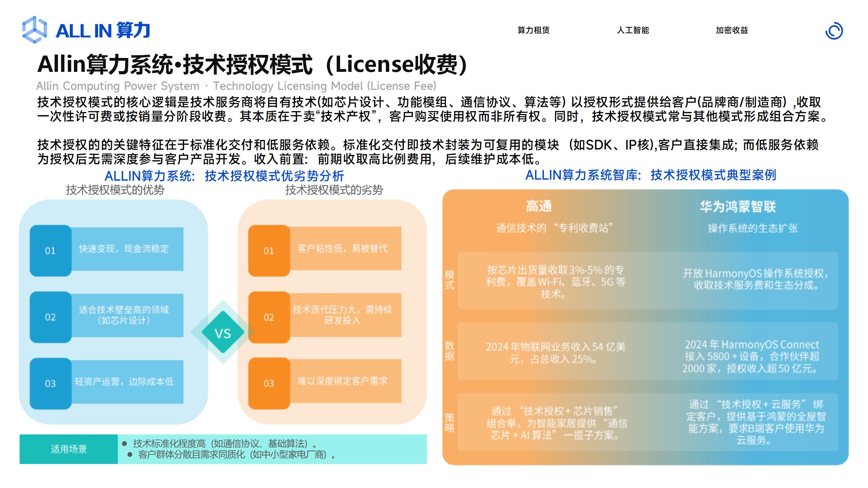
Task: Click orange 03 badge for 难以深度绑定
Action: pos(269,384)
